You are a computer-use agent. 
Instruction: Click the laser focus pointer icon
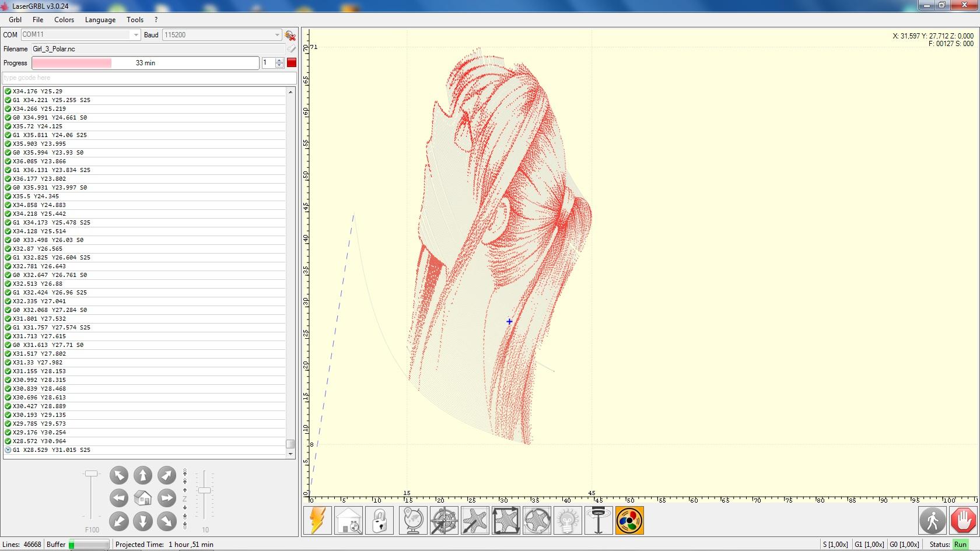pyautogui.click(x=598, y=520)
